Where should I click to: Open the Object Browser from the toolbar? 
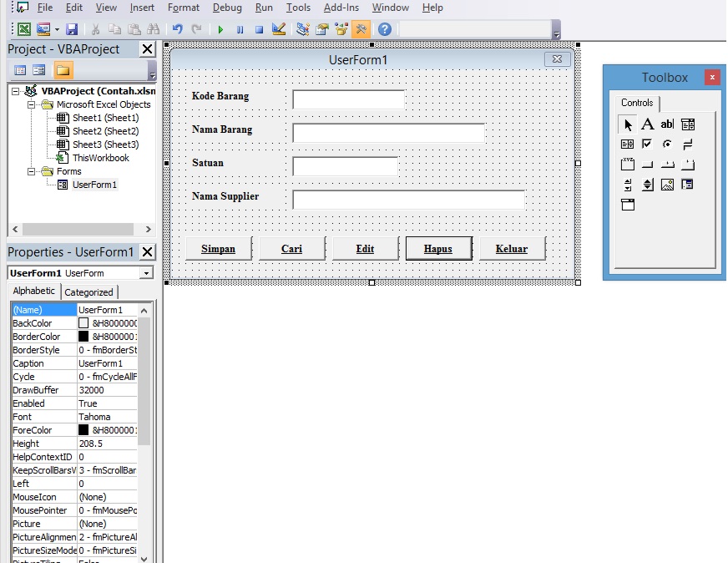[x=339, y=29]
